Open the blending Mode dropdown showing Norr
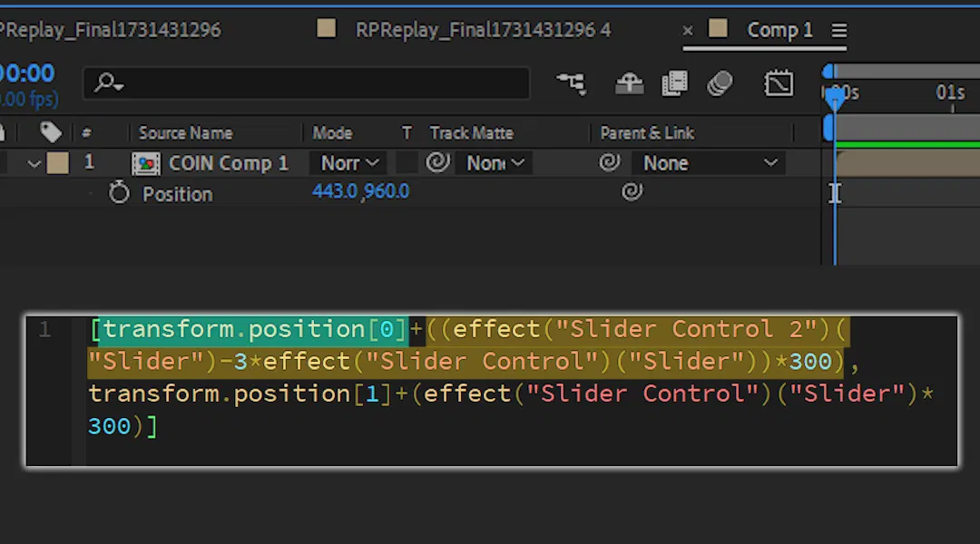 350,163
